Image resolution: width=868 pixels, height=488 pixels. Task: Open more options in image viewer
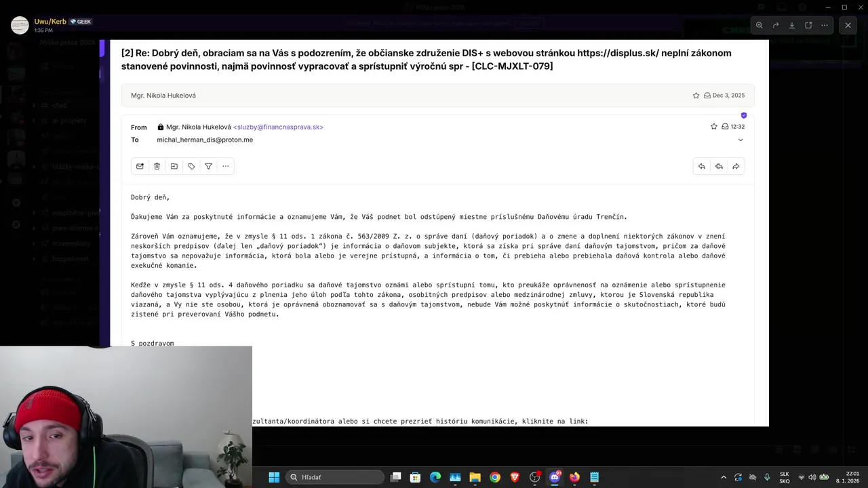[x=825, y=25]
